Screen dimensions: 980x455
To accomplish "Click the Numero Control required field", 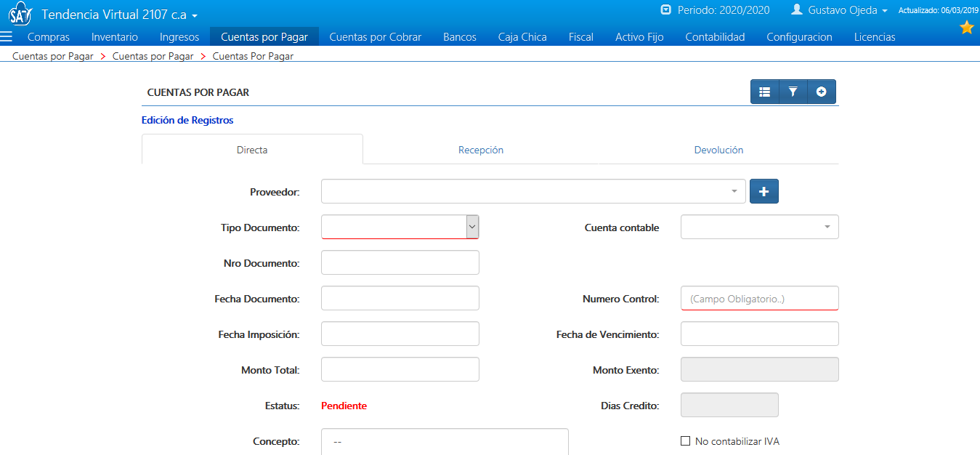I will coord(760,298).
